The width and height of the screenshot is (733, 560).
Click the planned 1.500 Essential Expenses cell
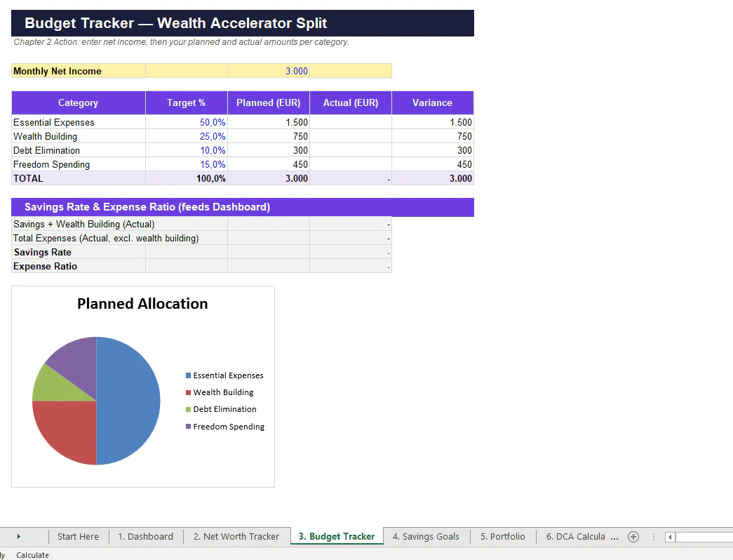(x=269, y=122)
